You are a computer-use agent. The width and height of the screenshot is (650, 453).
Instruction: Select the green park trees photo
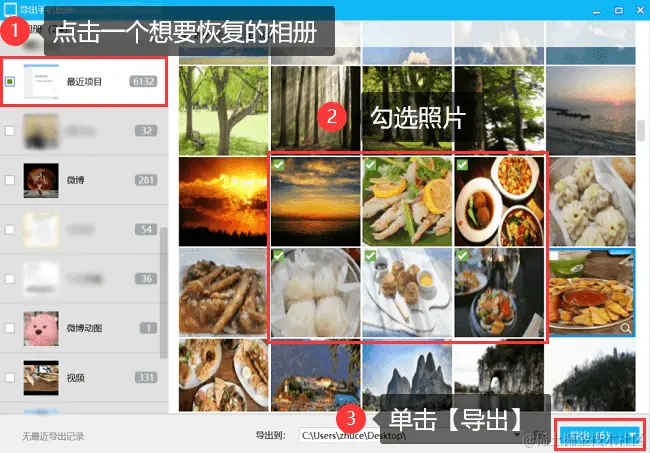point(223,111)
